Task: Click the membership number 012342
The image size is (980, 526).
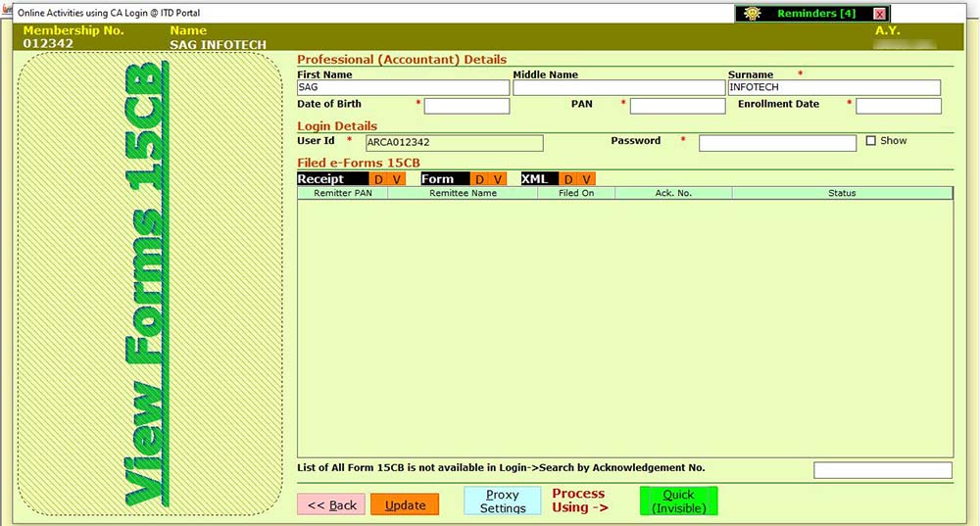Action: (x=48, y=44)
